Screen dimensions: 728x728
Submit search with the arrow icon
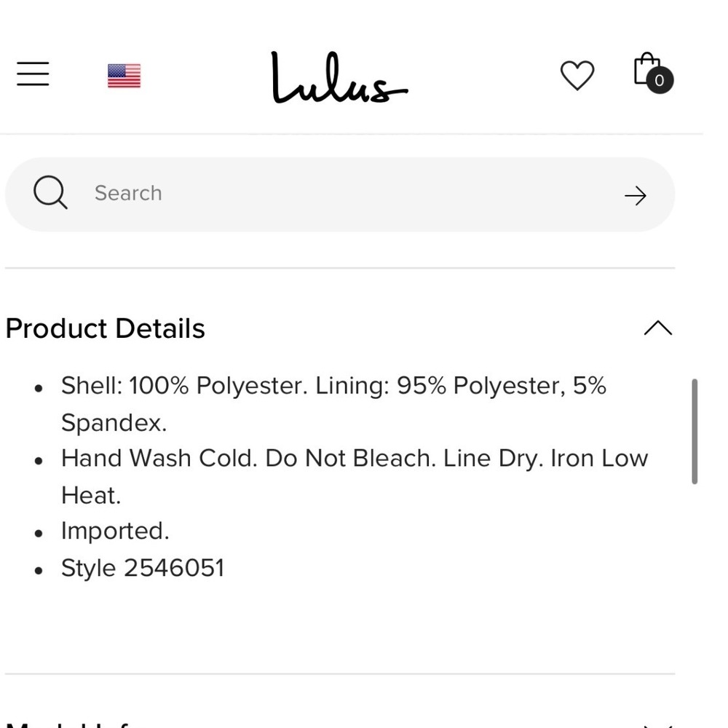635,195
